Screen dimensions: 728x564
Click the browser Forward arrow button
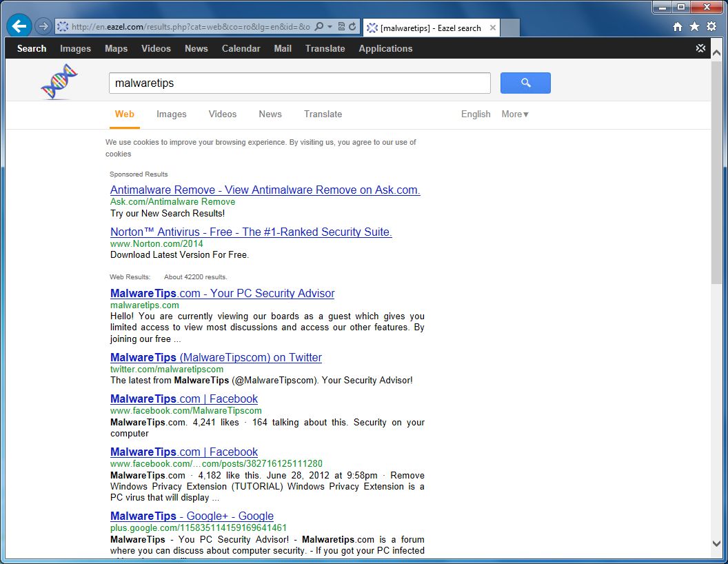click(x=43, y=26)
